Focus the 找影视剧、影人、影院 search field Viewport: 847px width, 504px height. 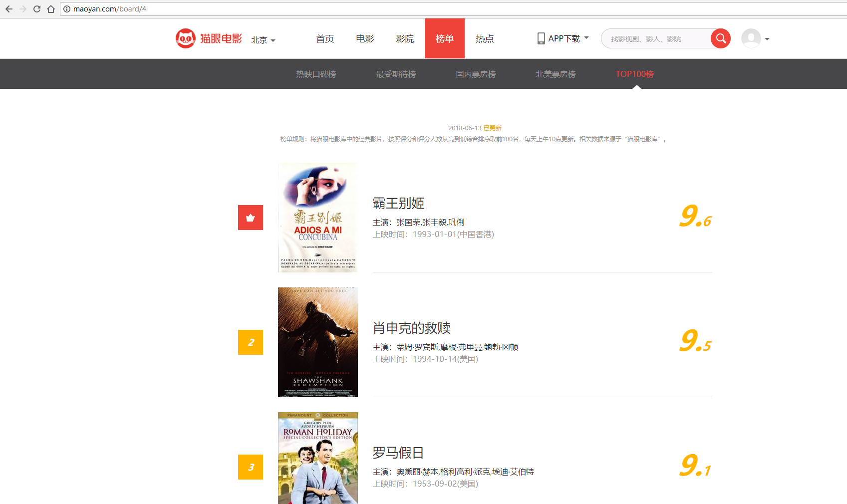coord(656,38)
